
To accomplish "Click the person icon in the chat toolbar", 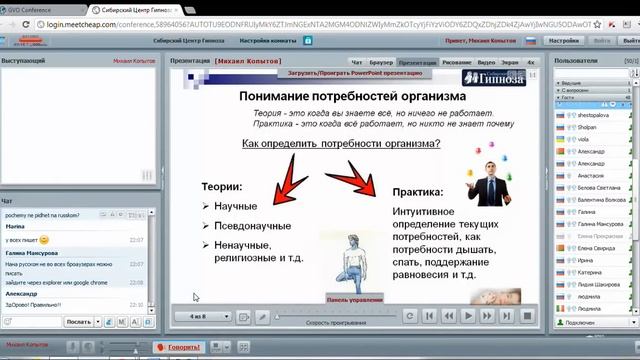I will [109, 322].
